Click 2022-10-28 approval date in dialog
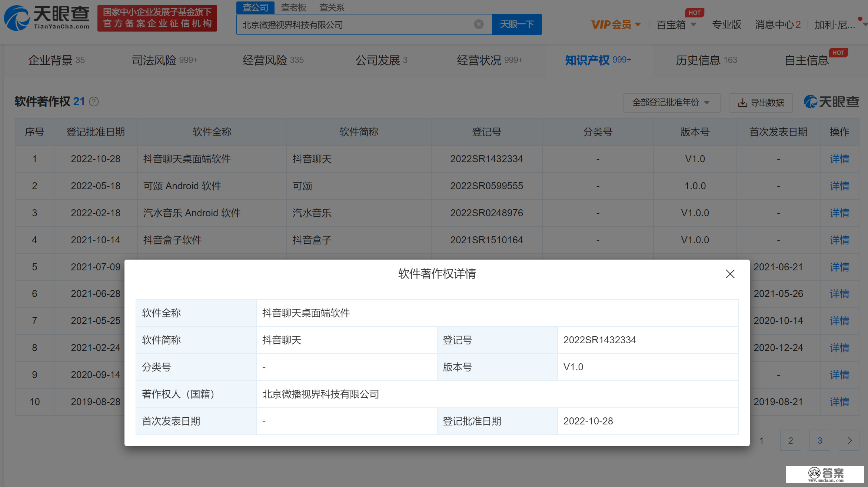Screen dimensions: 868x487 (588, 421)
